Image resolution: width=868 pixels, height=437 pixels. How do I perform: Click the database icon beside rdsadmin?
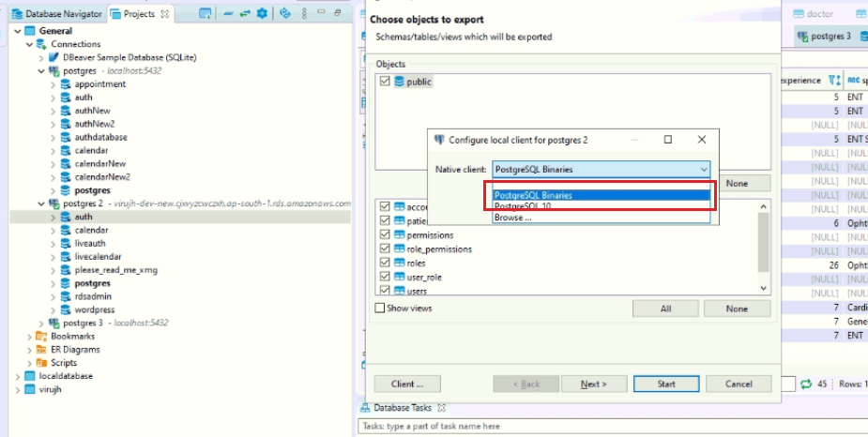point(66,296)
